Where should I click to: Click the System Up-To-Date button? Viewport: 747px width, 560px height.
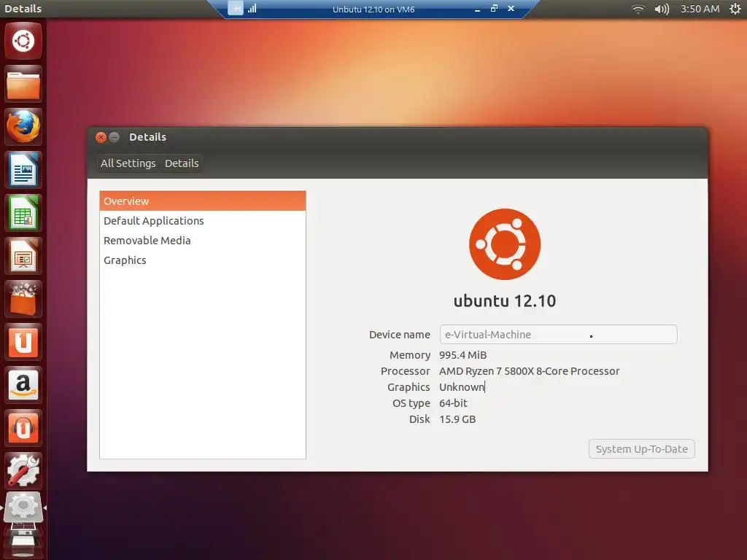[642, 449]
